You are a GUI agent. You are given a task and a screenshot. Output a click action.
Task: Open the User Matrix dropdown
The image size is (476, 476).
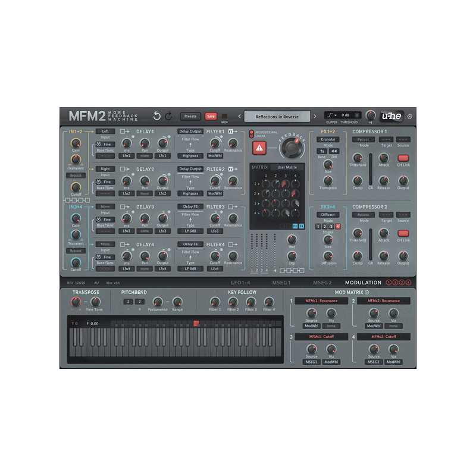pyautogui.click(x=287, y=167)
